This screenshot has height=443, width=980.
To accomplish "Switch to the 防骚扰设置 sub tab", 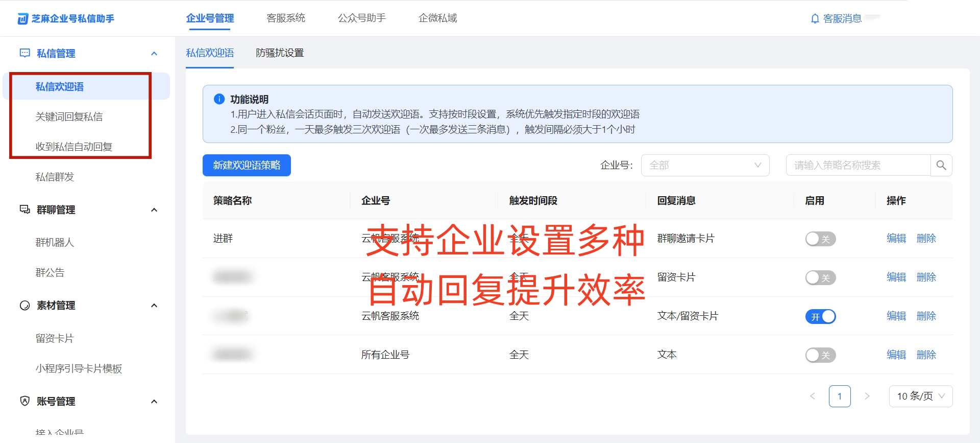I will [280, 53].
